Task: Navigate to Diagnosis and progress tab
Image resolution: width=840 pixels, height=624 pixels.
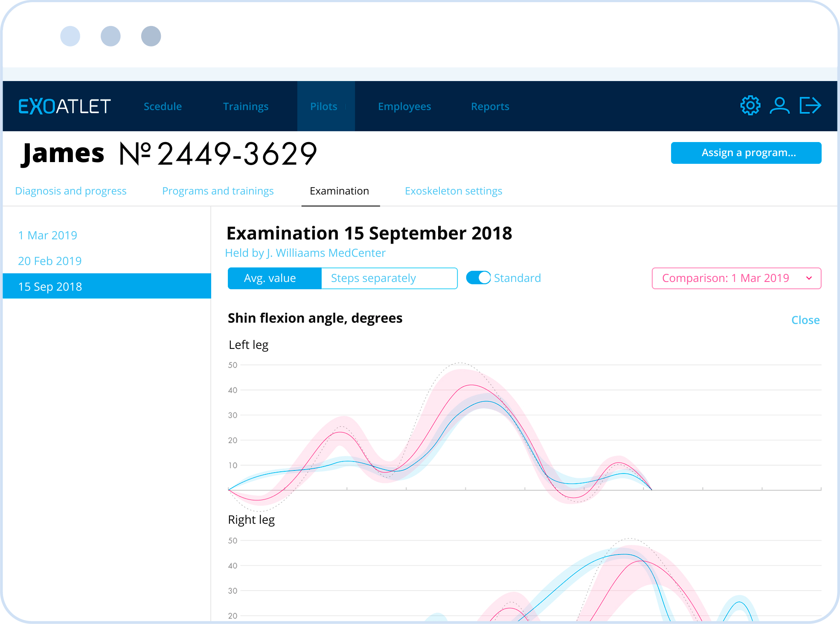Action: coord(71,191)
